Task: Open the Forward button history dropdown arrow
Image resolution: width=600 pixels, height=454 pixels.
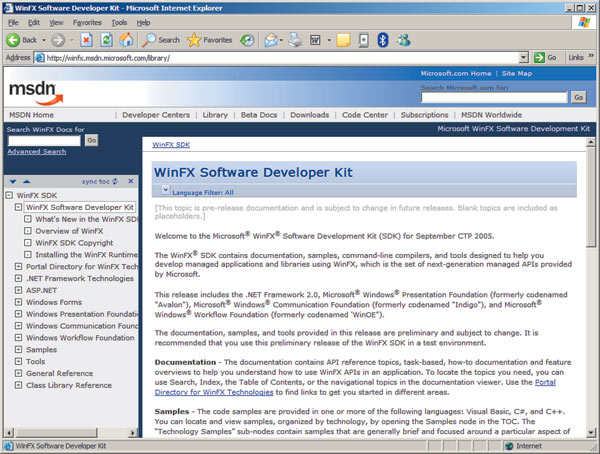Action: (72, 40)
